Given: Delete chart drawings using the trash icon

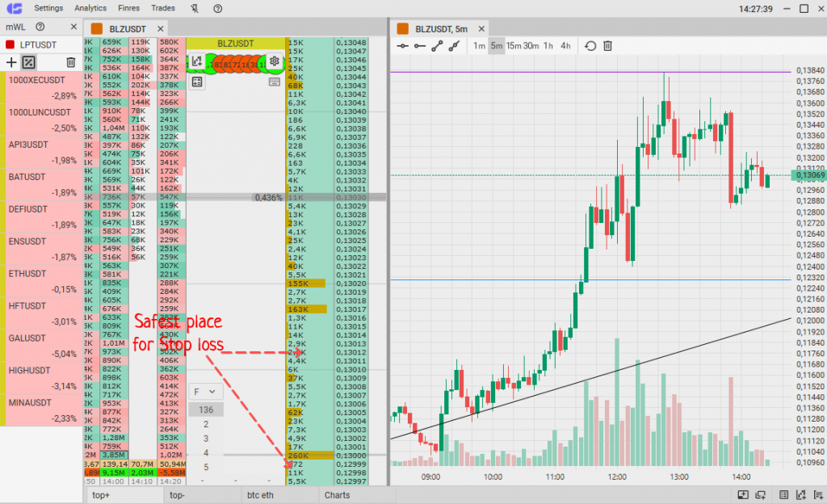Looking at the screenshot, I should pos(608,46).
